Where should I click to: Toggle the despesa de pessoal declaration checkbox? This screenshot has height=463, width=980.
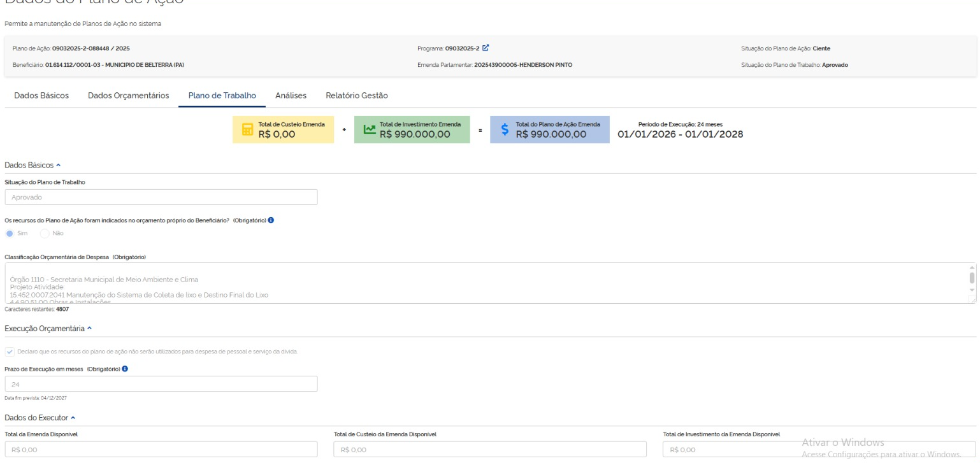9,352
